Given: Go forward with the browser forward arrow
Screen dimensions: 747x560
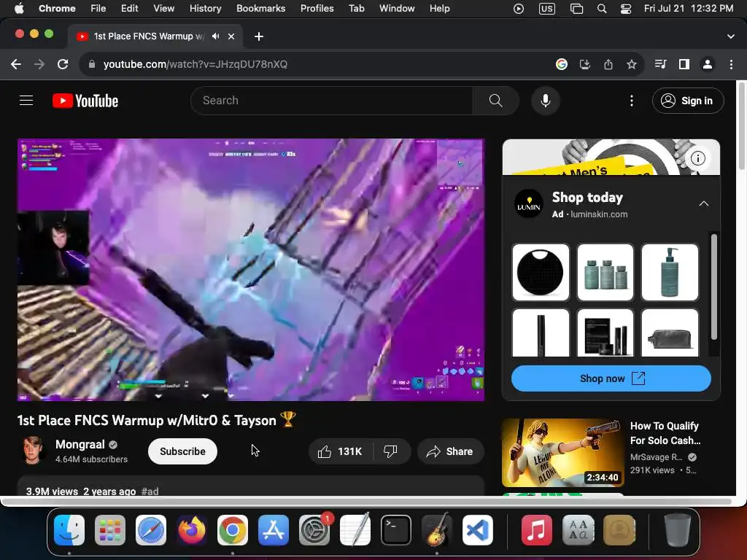Looking at the screenshot, I should pyautogui.click(x=39, y=64).
